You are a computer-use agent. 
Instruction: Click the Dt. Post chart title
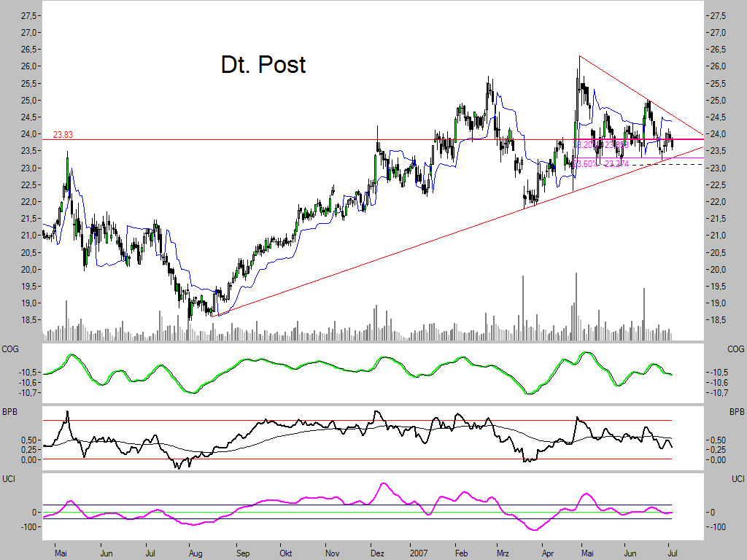coord(261,66)
